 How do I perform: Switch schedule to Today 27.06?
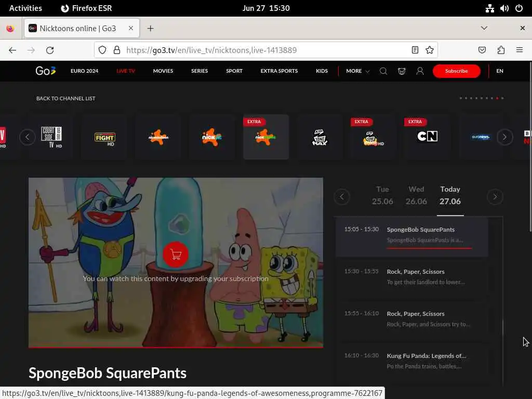[450, 196]
